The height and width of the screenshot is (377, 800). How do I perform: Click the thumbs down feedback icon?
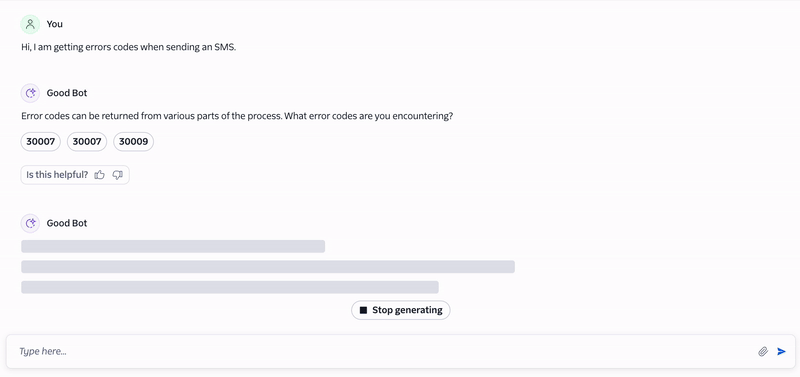coord(118,175)
